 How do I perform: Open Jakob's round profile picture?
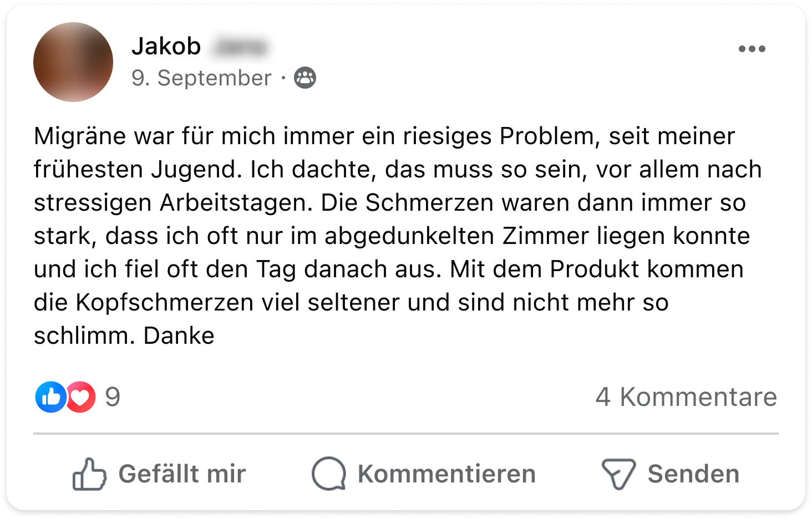tap(73, 62)
